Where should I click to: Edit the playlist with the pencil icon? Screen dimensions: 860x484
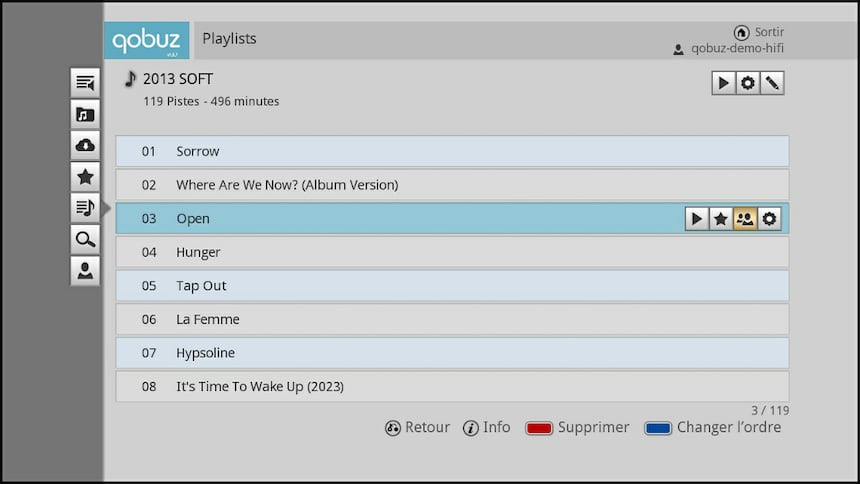pyautogui.click(x=772, y=83)
